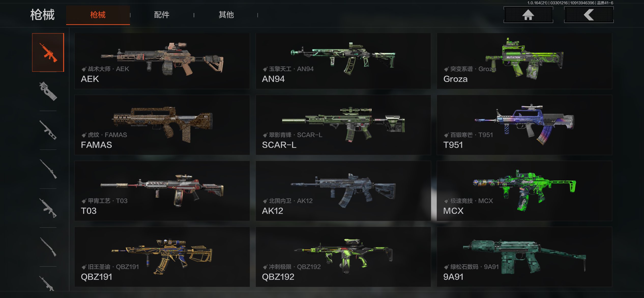This screenshot has height=298, width=644.
Task: Select the SCAR-L weapon card
Action: point(343,125)
